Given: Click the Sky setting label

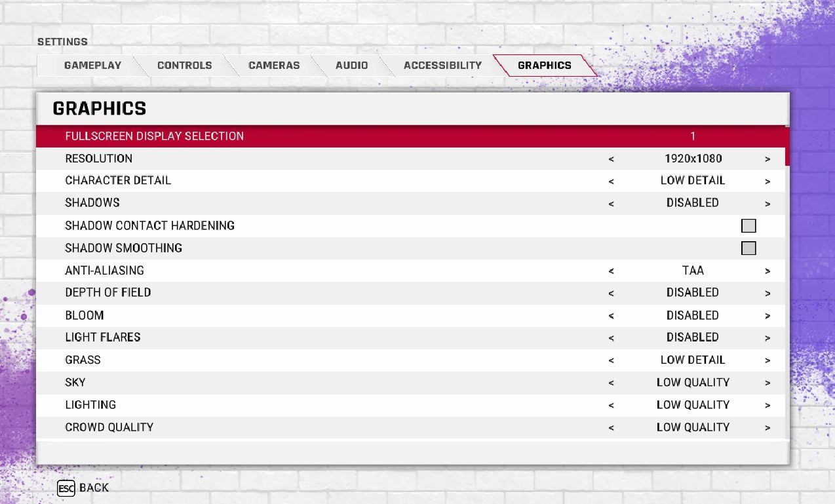Looking at the screenshot, I should (x=75, y=383).
